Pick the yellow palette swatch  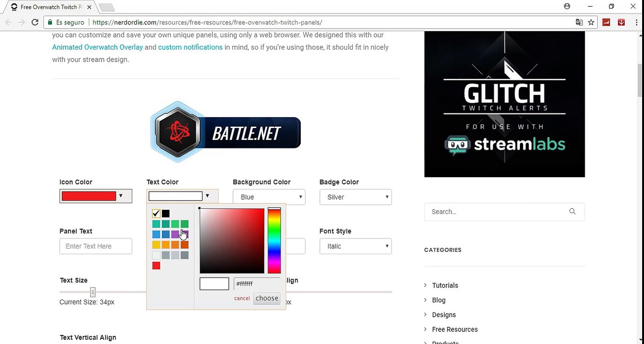[x=156, y=245]
